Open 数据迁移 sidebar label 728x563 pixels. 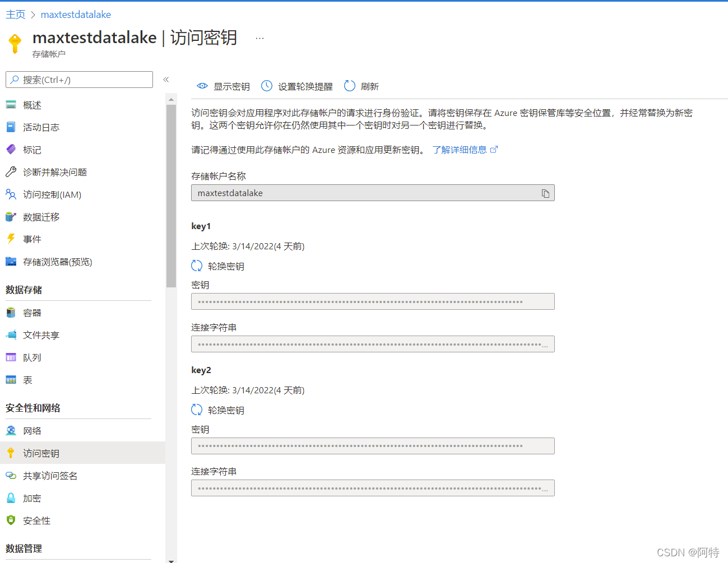pos(41,217)
